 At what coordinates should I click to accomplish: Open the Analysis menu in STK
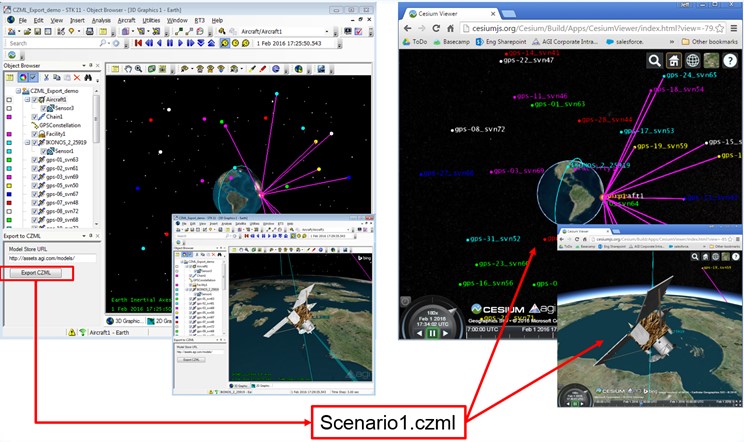tap(101, 20)
